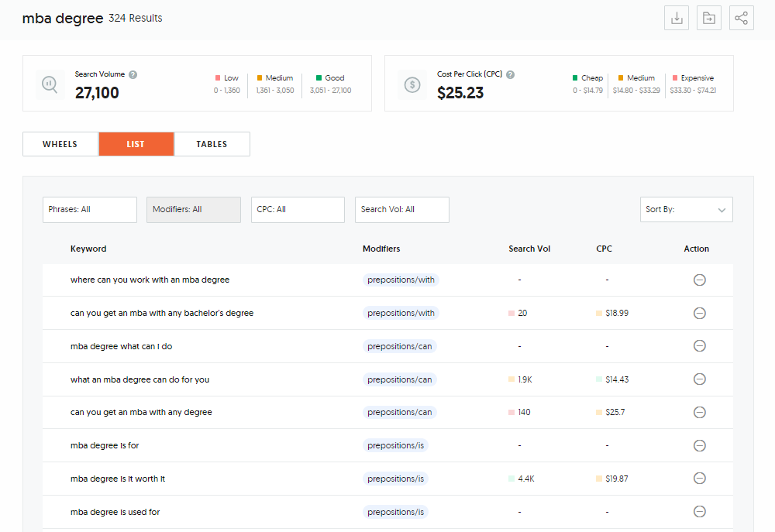
Task: Click keyword 'mba degree is for'
Action: pos(105,445)
